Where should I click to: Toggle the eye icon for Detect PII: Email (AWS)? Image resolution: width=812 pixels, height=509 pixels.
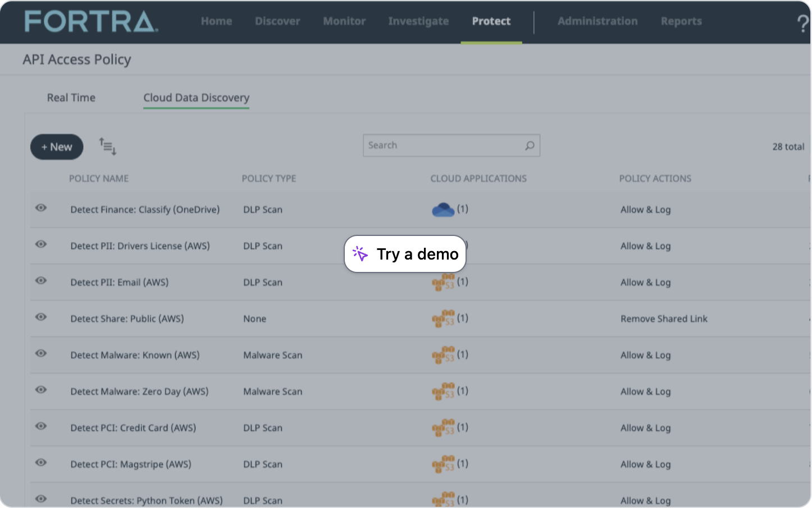click(41, 280)
